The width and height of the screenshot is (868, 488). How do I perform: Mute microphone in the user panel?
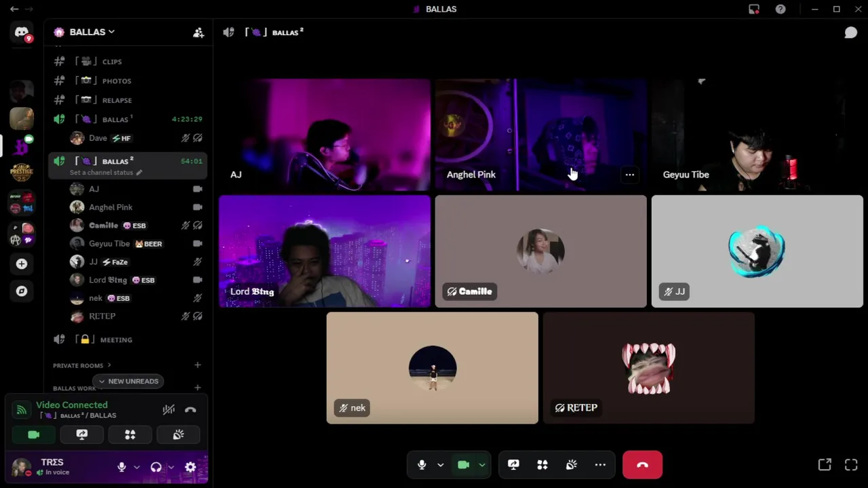coord(121,467)
